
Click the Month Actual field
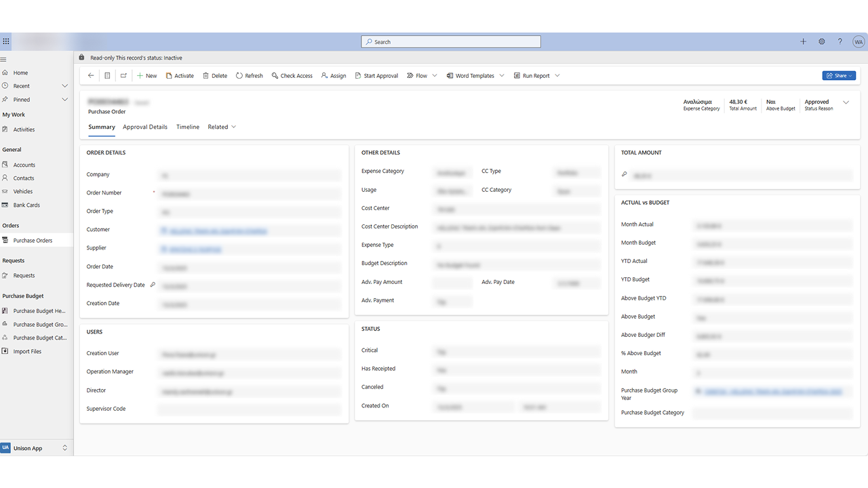coord(773,224)
